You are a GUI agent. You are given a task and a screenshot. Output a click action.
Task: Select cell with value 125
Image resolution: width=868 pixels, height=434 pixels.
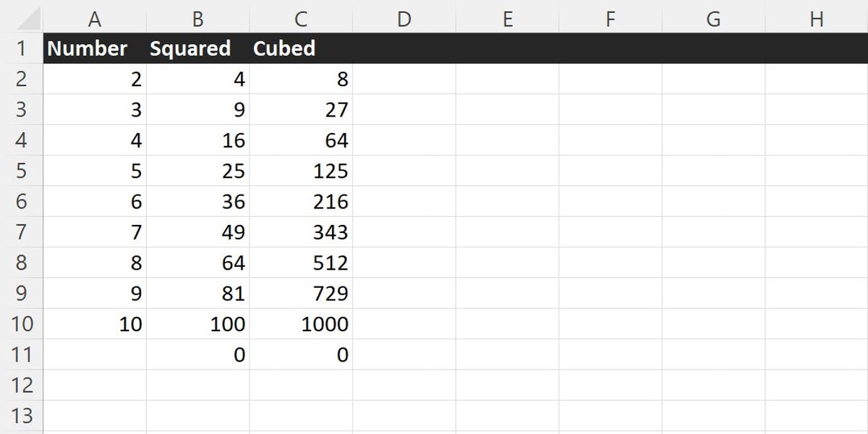point(301,171)
